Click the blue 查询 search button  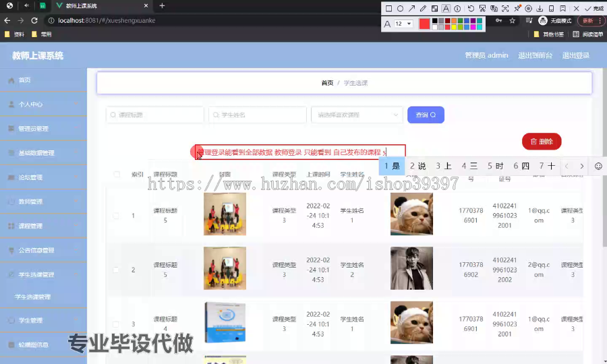point(426,115)
